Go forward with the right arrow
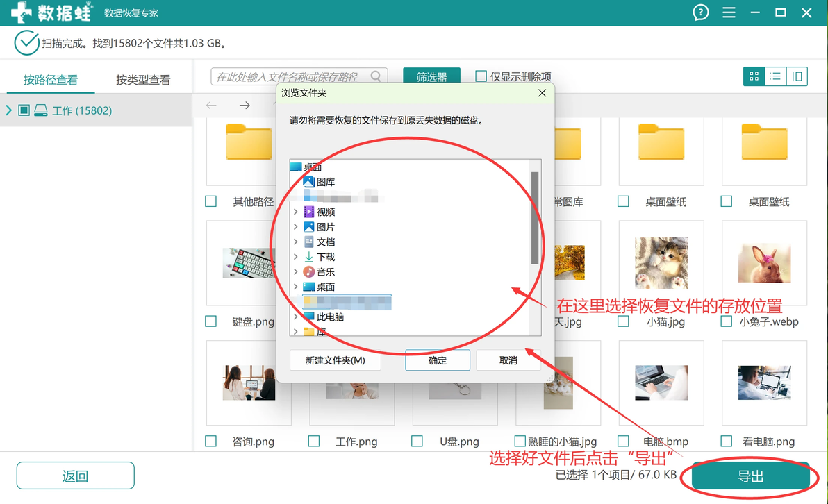 pos(245,106)
